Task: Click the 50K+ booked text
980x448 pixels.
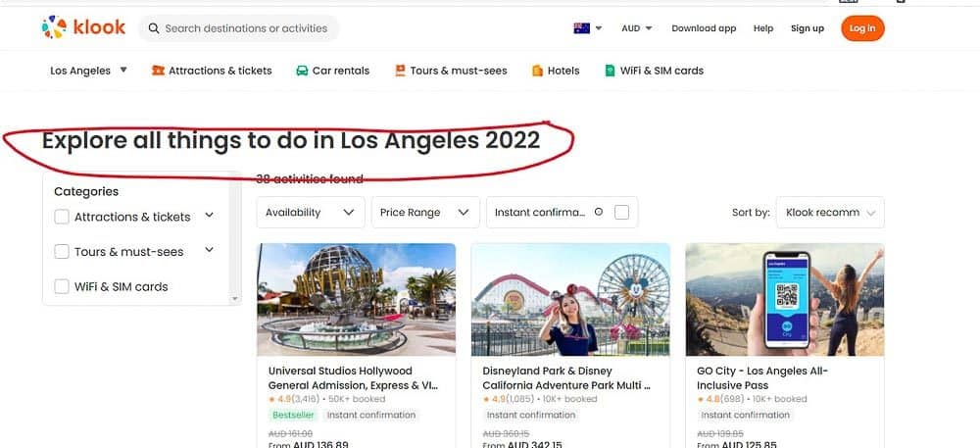Action: point(357,399)
